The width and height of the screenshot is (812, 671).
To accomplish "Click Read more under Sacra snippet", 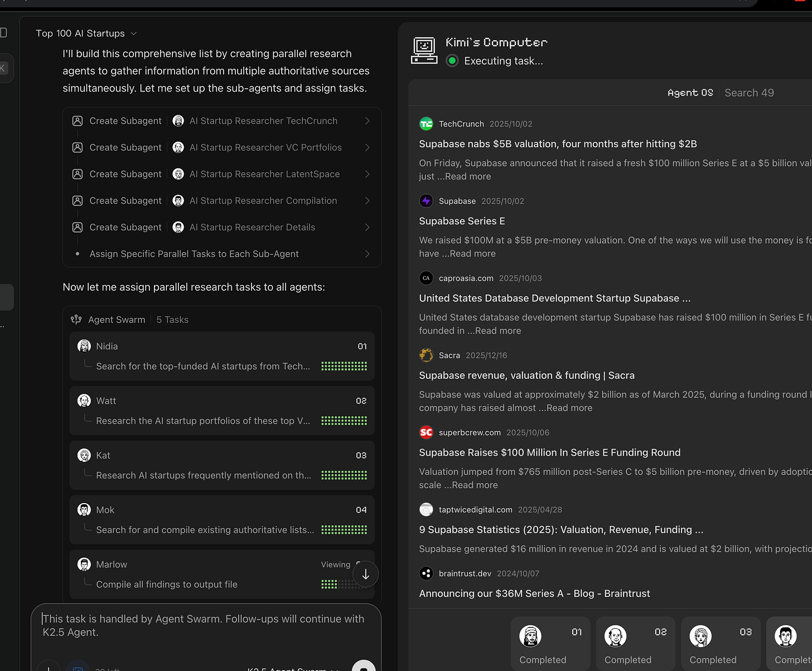I will coord(569,408).
